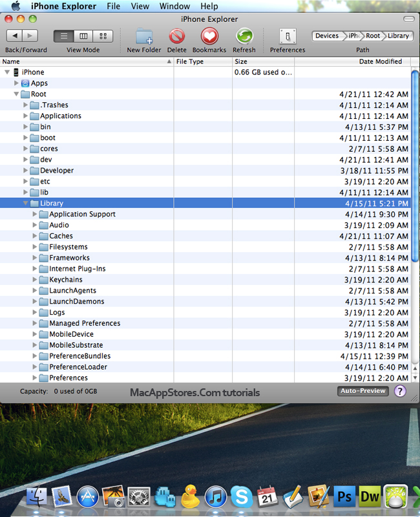Expand the MobileSubstrate folder

35,345
